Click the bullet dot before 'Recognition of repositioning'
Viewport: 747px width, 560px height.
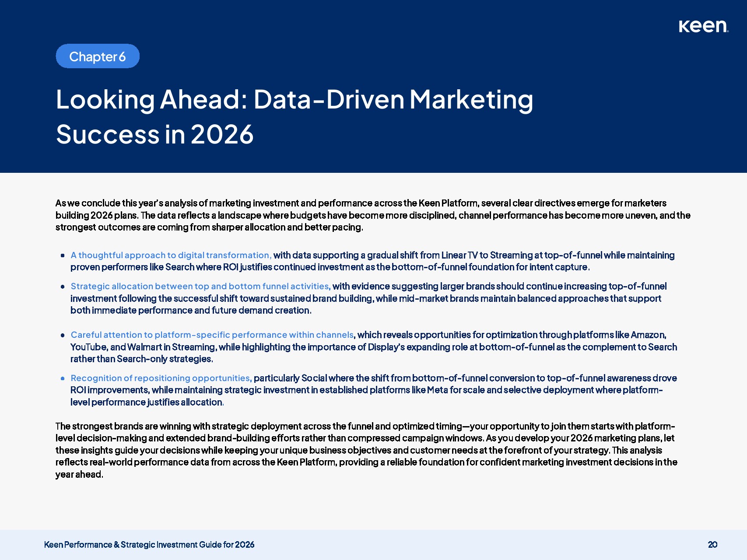tap(63, 378)
